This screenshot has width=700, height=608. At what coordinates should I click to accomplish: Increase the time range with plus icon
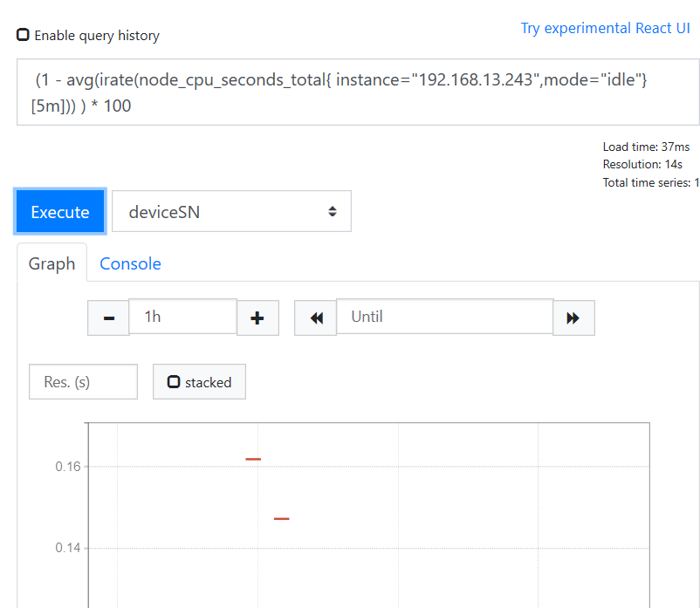click(x=257, y=318)
